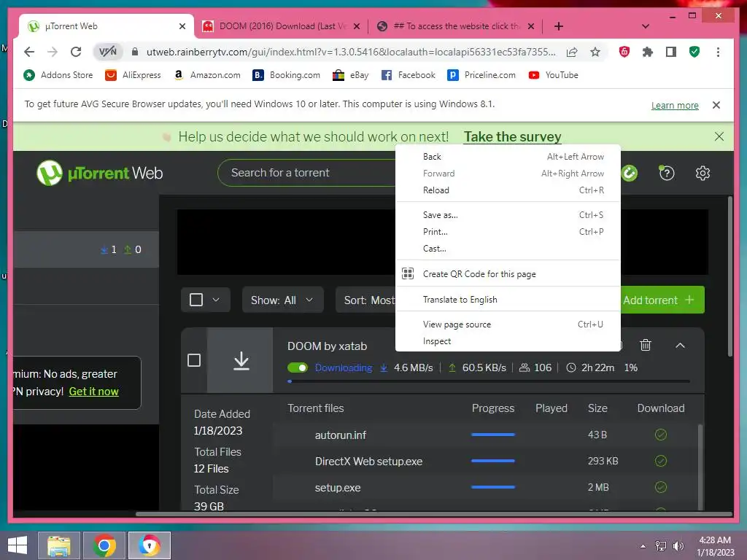
Task: Go back with the browser back arrow
Action: [29, 52]
